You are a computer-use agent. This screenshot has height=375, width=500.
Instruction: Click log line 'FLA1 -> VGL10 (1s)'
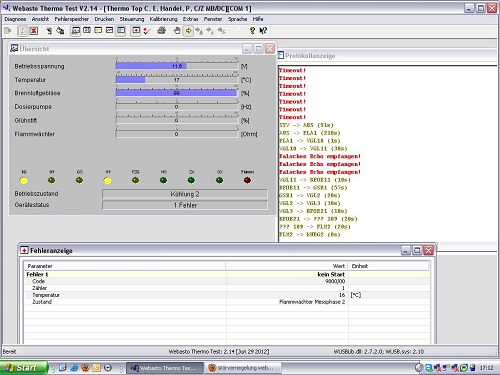point(310,141)
